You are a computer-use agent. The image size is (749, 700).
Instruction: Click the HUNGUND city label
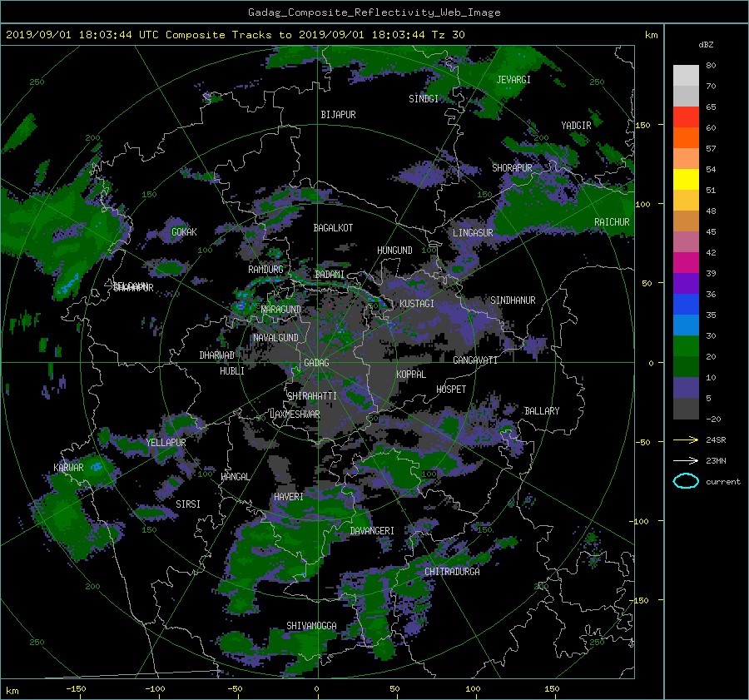[x=394, y=251]
